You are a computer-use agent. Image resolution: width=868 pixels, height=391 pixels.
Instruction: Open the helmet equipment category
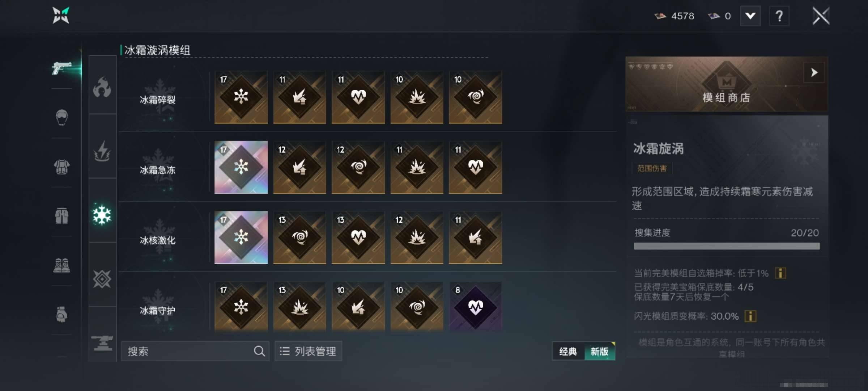click(x=62, y=117)
